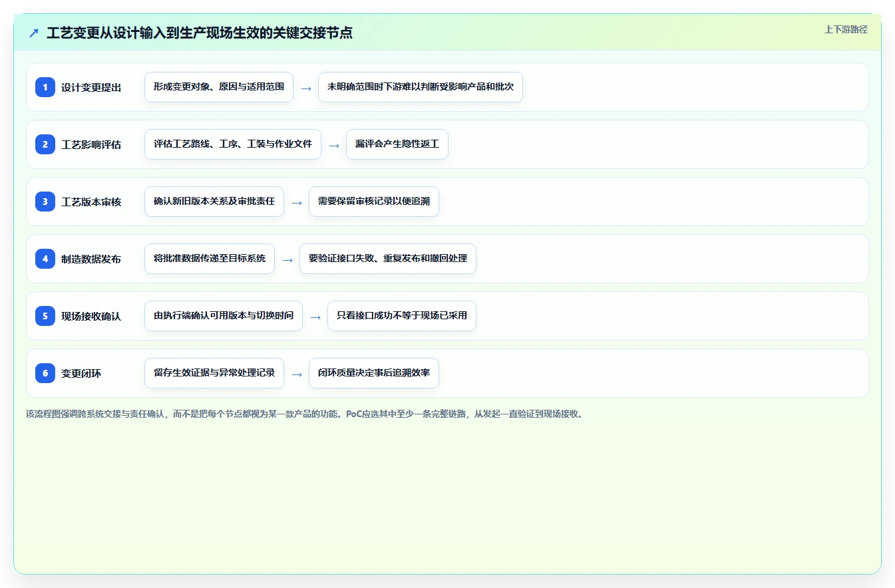The image size is (895, 588).
Task: Click the arrow in the 设计变更提出 row
Action: [x=306, y=88]
